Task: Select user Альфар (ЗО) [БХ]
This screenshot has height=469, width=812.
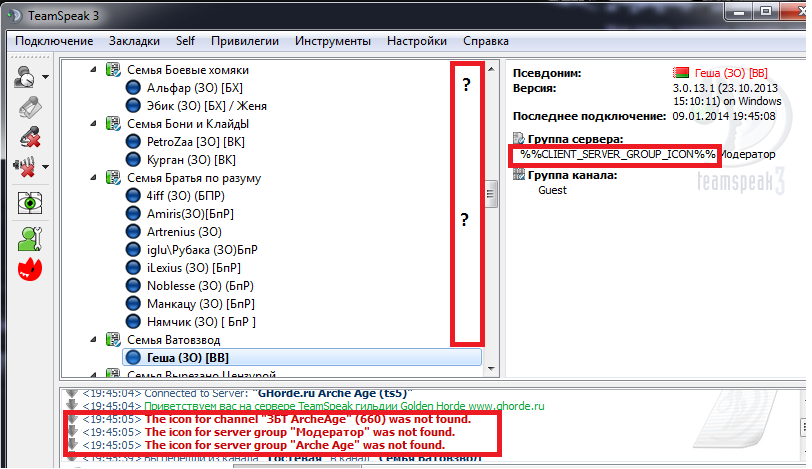Action: [x=194, y=87]
